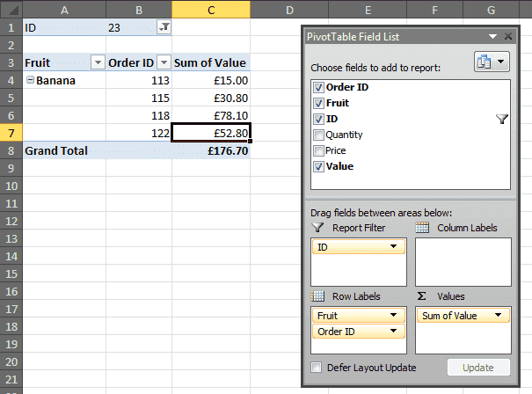Open the Fruit dropdown in Row Labels
532x394 pixels.
coord(395,315)
